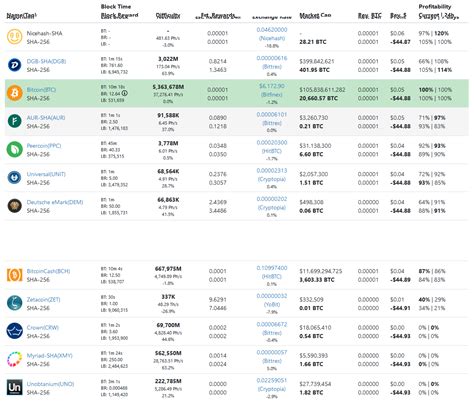Click the green Auroracoin AUR-SHA logo
The image size is (474, 401).
tap(15, 121)
